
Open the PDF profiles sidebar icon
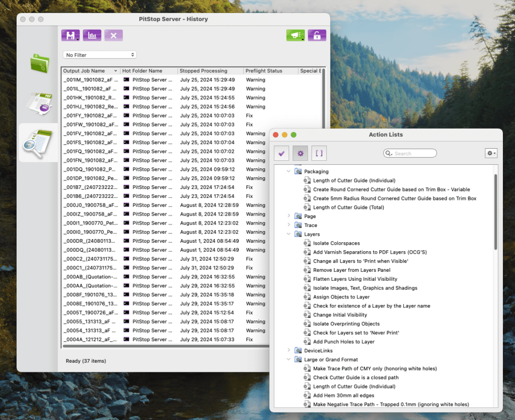point(39,103)
